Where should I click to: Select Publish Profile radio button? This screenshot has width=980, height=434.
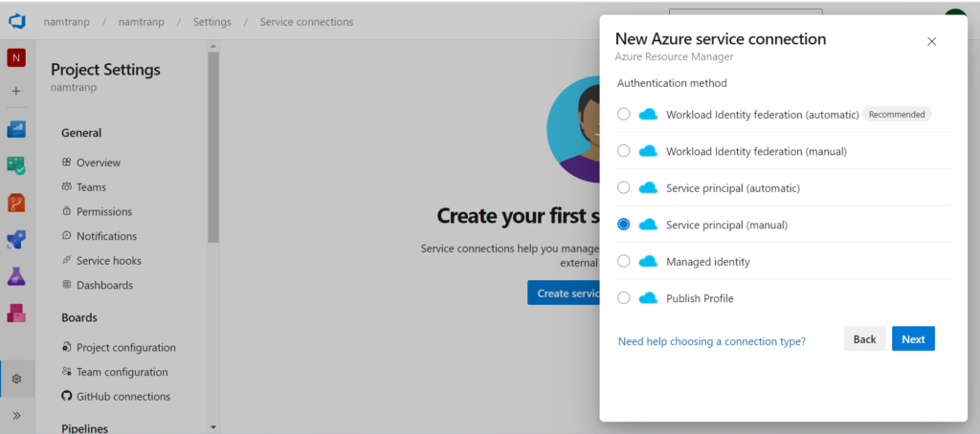624,298
